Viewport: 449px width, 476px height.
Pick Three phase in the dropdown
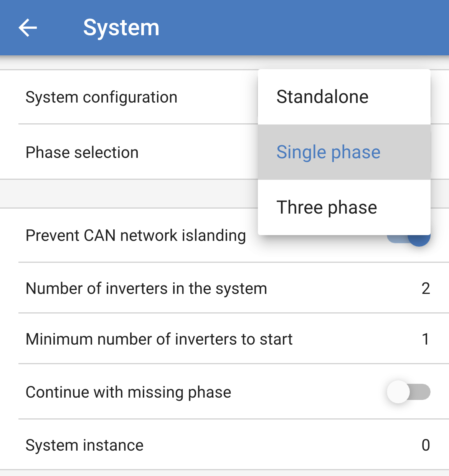(x=327, y=207)
